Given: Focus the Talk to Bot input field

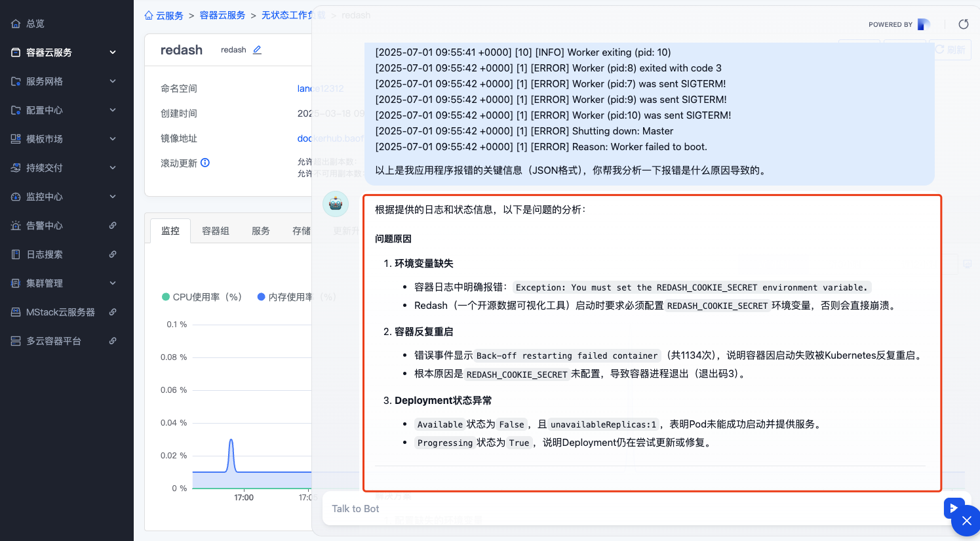Looking at the screenshot, I should pyautogui.click(x=633, y=509).
